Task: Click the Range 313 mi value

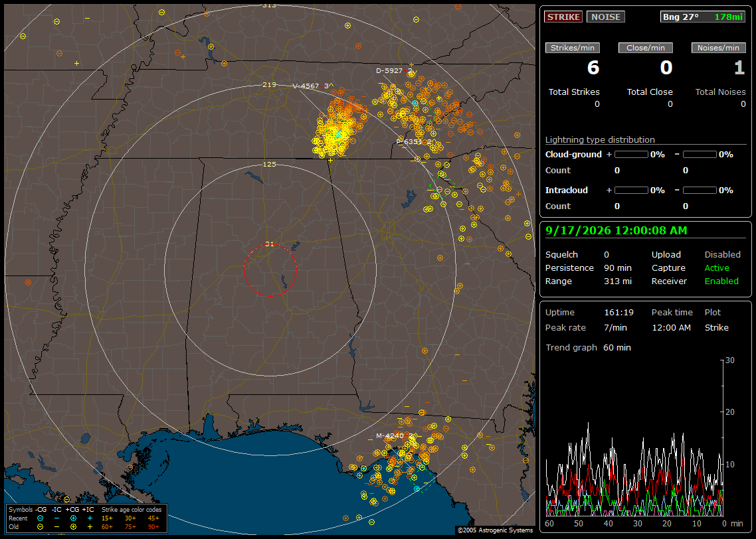Action: 618,281
